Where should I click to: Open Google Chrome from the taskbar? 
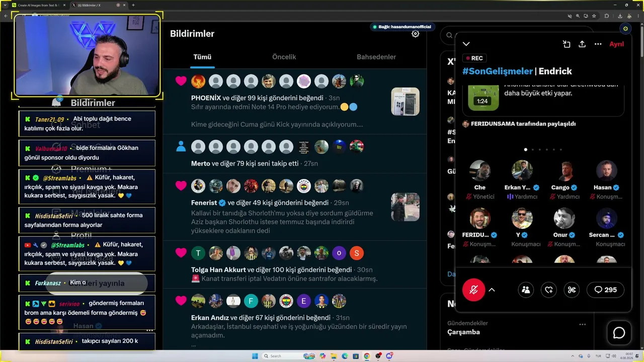click(367, 356)
